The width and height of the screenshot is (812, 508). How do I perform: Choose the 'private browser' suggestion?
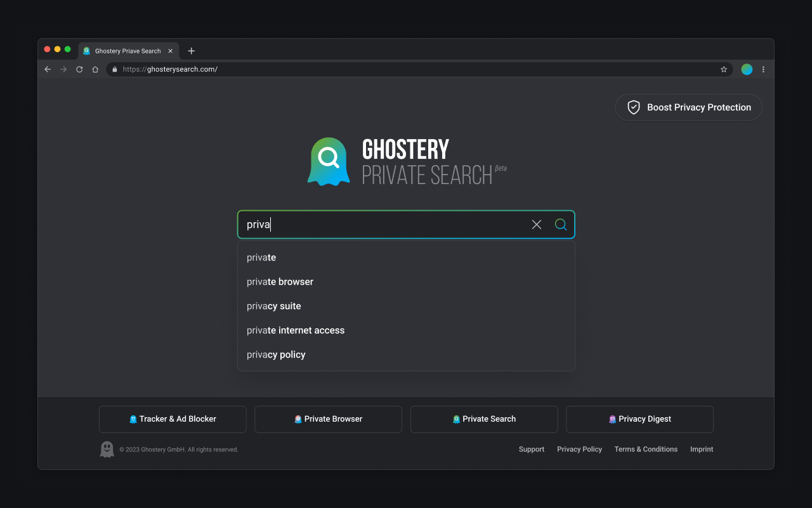pos(406,281)
